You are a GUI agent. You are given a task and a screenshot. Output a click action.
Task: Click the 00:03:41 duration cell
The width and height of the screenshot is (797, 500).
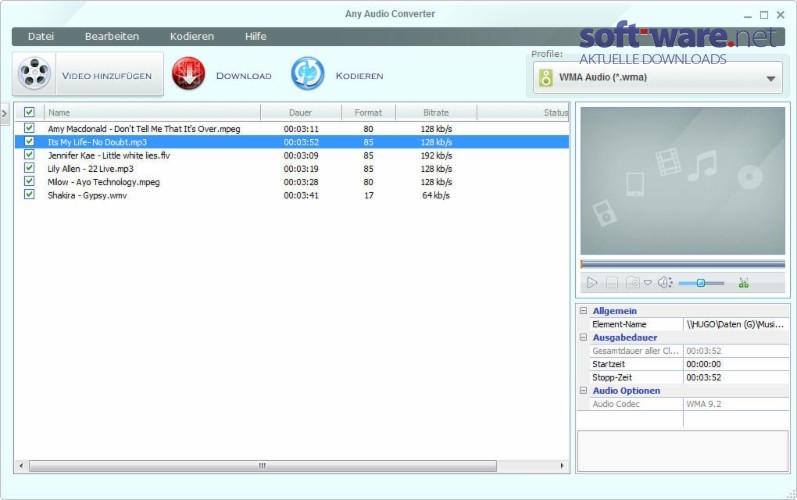coord(301,195)
